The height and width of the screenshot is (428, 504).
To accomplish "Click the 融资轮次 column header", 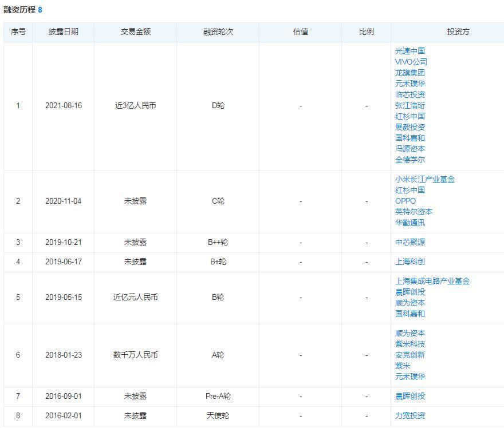I will tap(218, 32).
